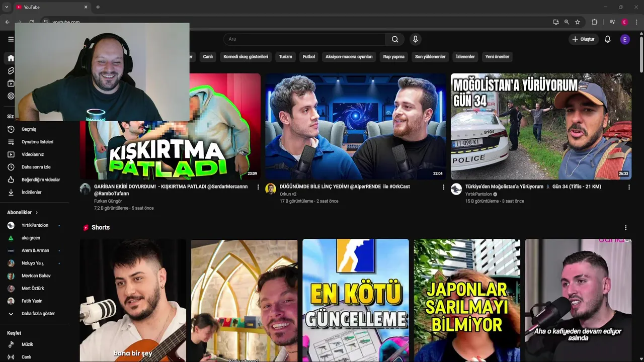Image resolution: width=644 pixels, height=362 pixels.
Task: Close the YouTube browser tab
Action: click(86, 7)
